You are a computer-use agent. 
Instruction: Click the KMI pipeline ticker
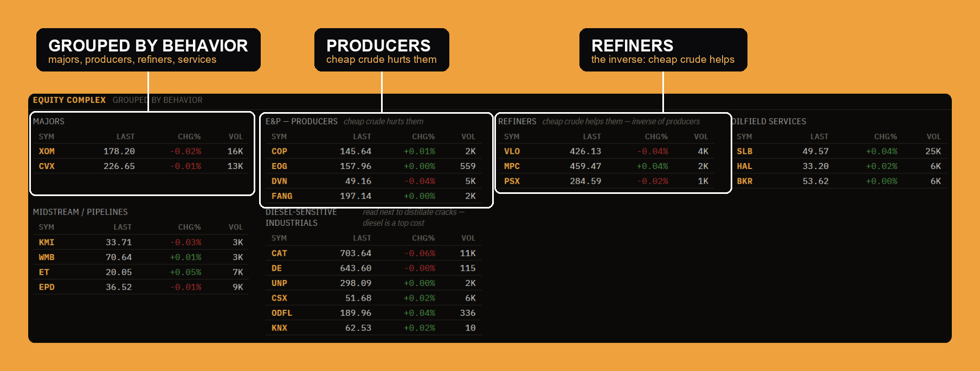tap(47, 243)
